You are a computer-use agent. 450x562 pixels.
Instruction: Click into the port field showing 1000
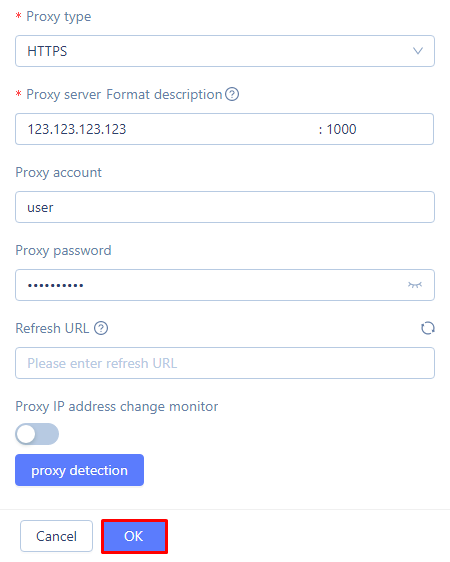point(378,129)
